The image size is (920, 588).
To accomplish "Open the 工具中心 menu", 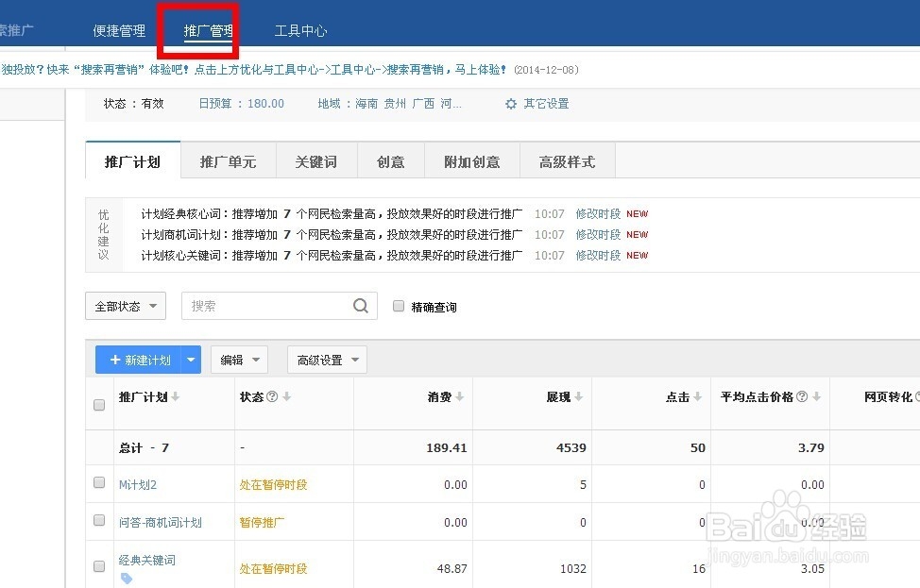I will pos(300,29).
